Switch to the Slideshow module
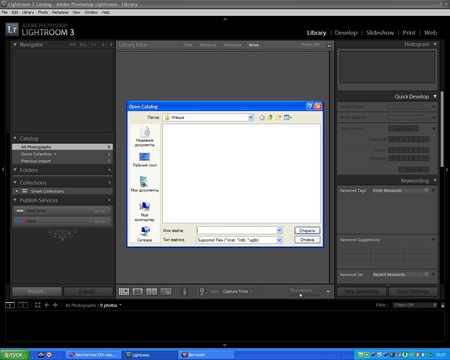Viewport: 450px width, 360px height. (380, 33)
